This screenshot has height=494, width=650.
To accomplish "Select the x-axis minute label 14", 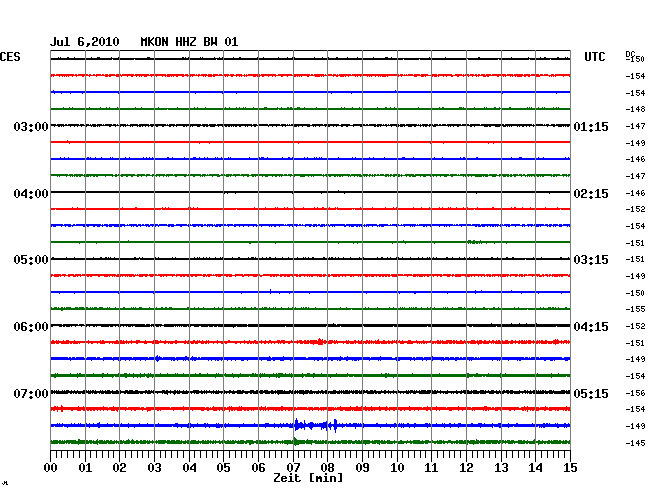I will [x=535, y=467].
